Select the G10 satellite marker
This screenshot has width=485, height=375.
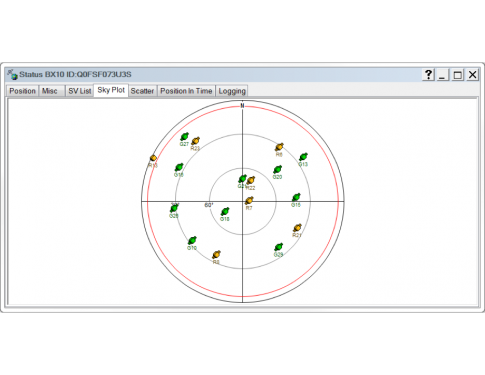[192, 241]
